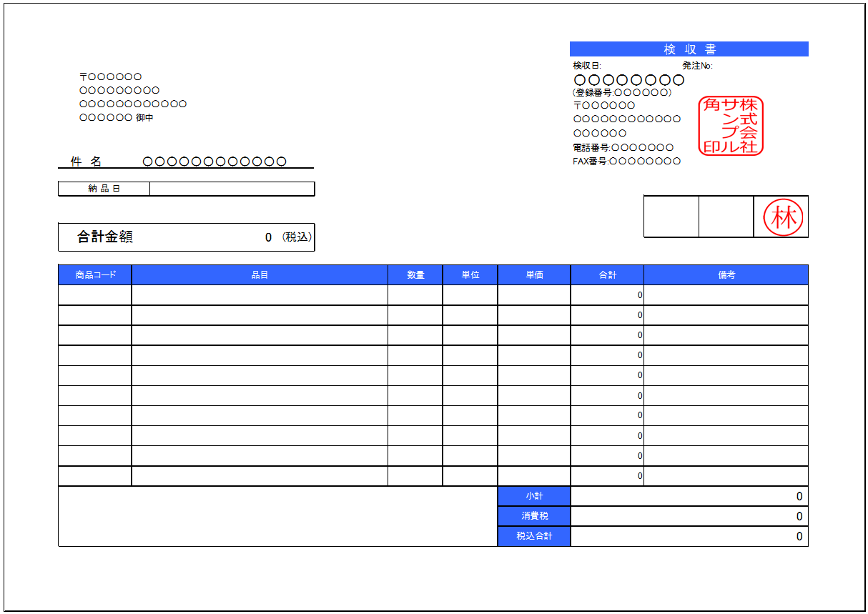Image resolution: width=868 pixels, height=614 pixels.
Task: Select the empty cell beside 納品日
Action: click(x=232, y=189)
